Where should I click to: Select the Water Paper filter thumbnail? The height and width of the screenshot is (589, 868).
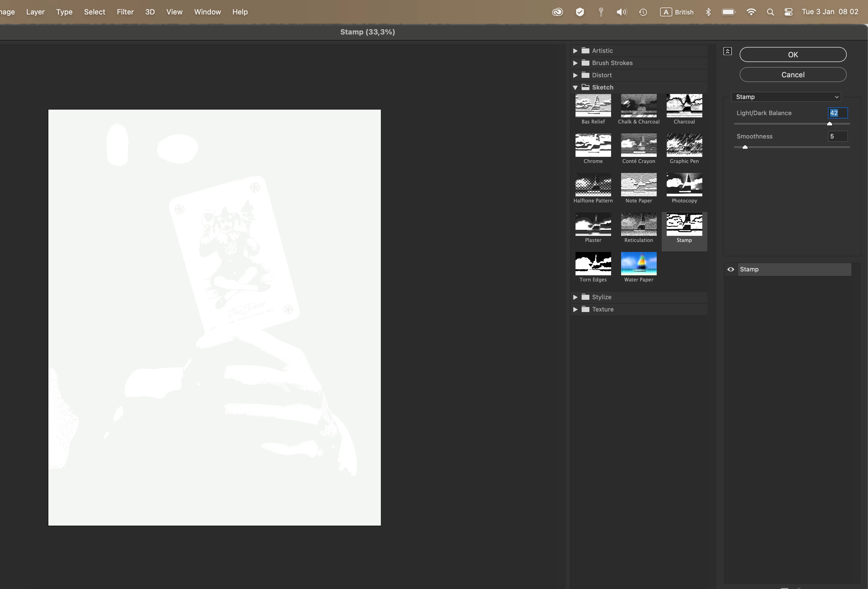(638, 264)
